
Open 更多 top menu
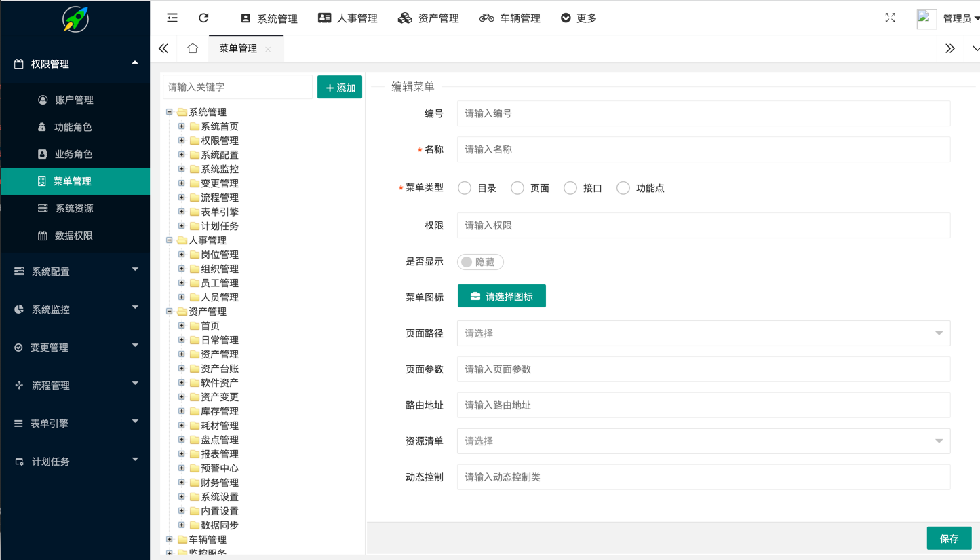[x=579, y=18]
